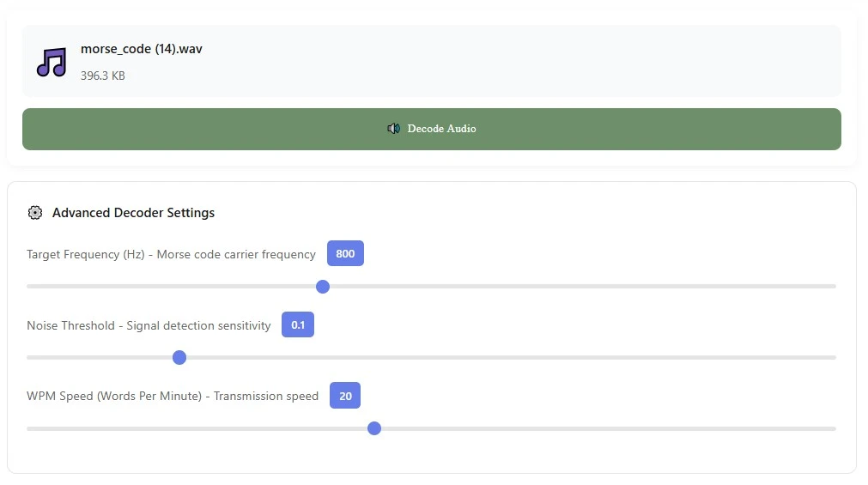This screenshot has width=868, height=485.
Task: Select the morse_code (14).wav file name
Action: (x=142, y=49)
